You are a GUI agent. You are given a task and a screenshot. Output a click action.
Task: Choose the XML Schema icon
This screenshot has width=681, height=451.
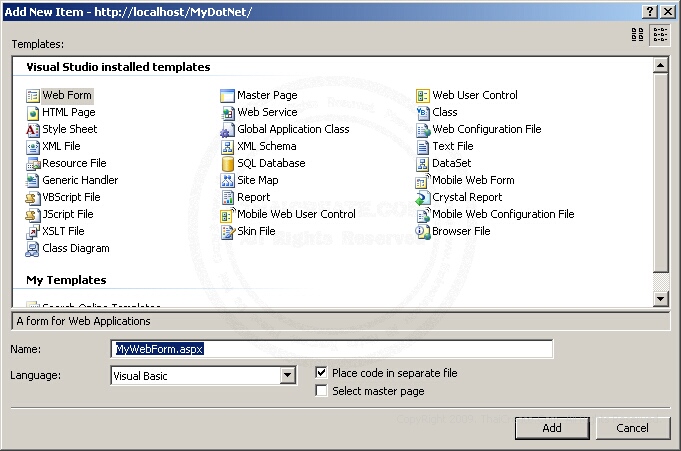click(227, 146)
